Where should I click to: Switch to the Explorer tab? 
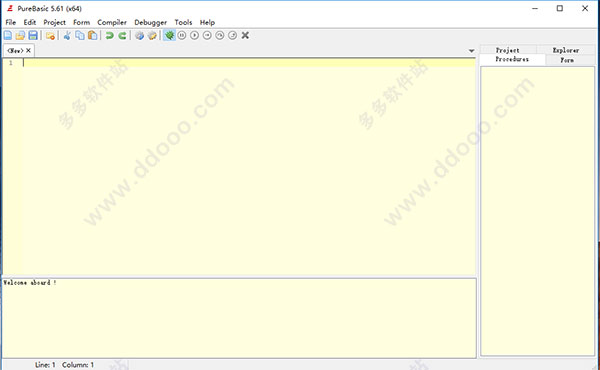click(x=566, y=50)
